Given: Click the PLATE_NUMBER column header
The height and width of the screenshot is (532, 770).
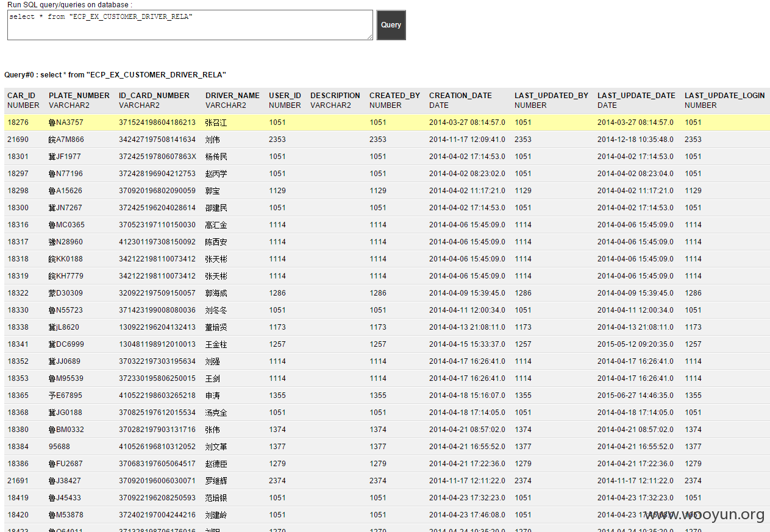Looking at the screenshot, I should coord(79,96).
